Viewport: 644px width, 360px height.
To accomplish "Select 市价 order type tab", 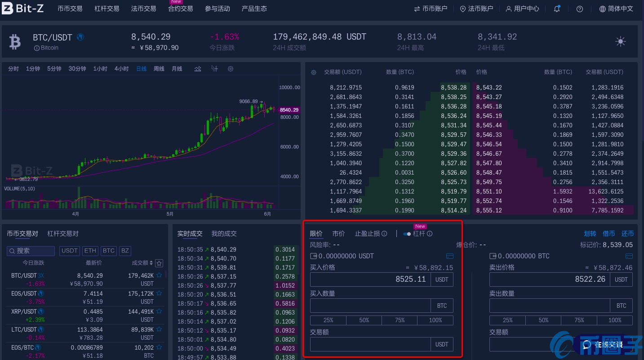I will tap(339, 234).
